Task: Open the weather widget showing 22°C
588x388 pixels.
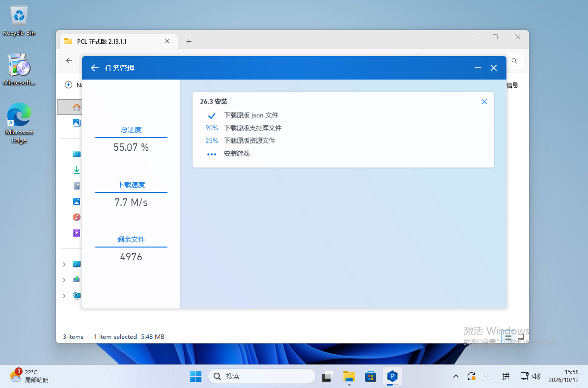Action: click(x=29, y=376)
